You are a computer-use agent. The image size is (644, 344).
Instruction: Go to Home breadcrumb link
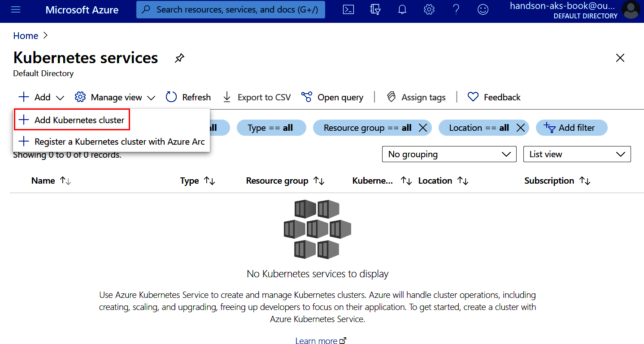(26, 36)
